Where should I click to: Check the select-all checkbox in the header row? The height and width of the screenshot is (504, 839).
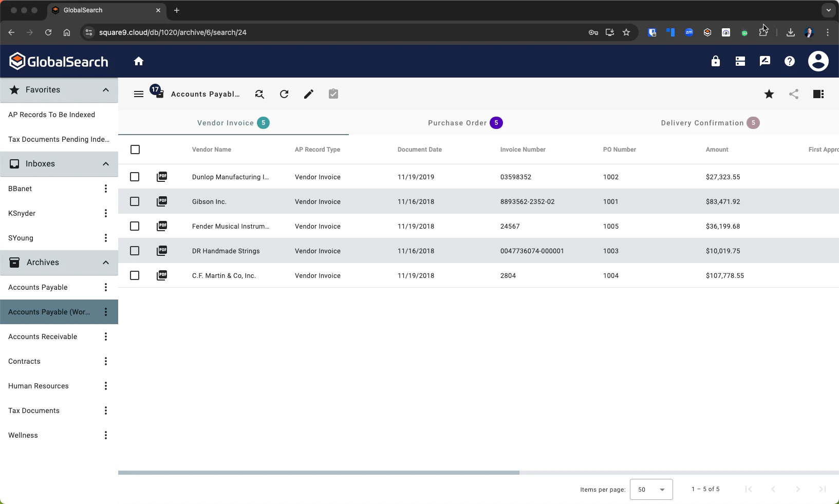coord(135,150)
